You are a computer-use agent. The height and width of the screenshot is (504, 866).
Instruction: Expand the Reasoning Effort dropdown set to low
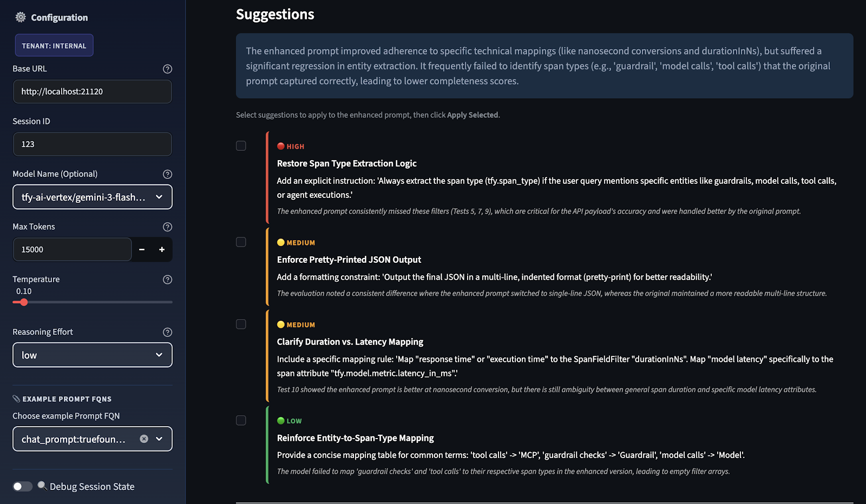(x=93, y=355)
